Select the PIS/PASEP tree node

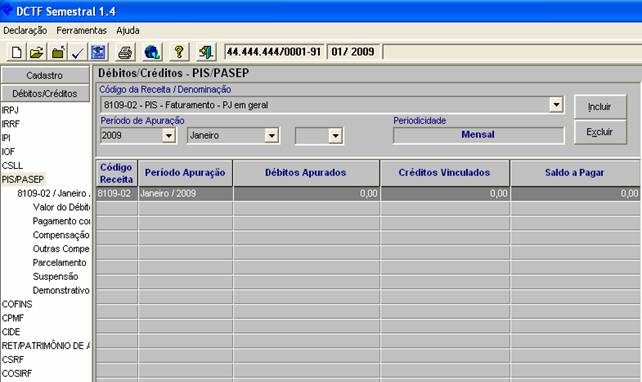(x=23, y=179)
